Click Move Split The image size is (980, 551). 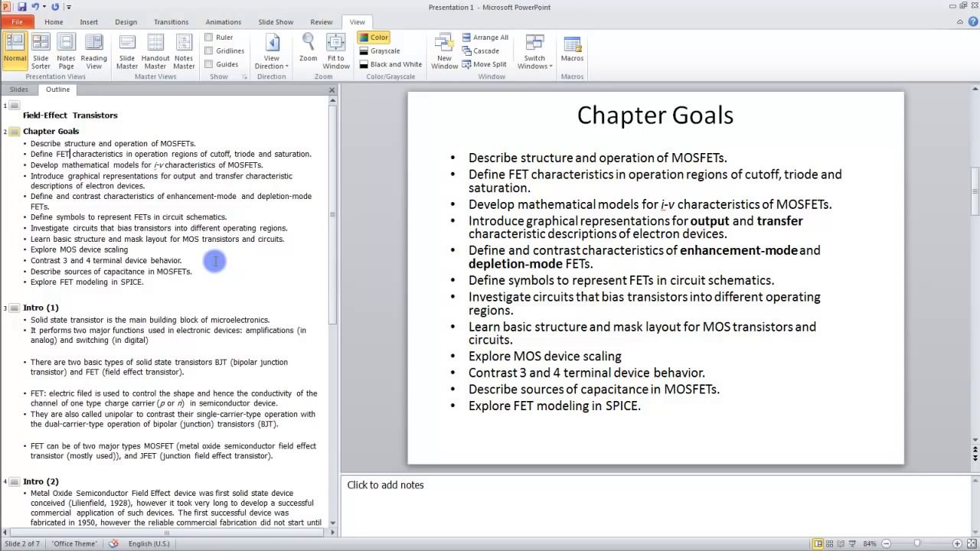pos(484,64)
